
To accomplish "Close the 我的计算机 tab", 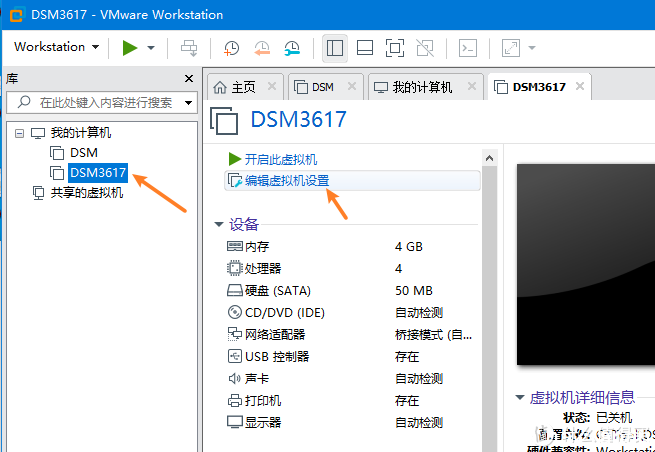I will pyautogui.click(x=472, y=86).
